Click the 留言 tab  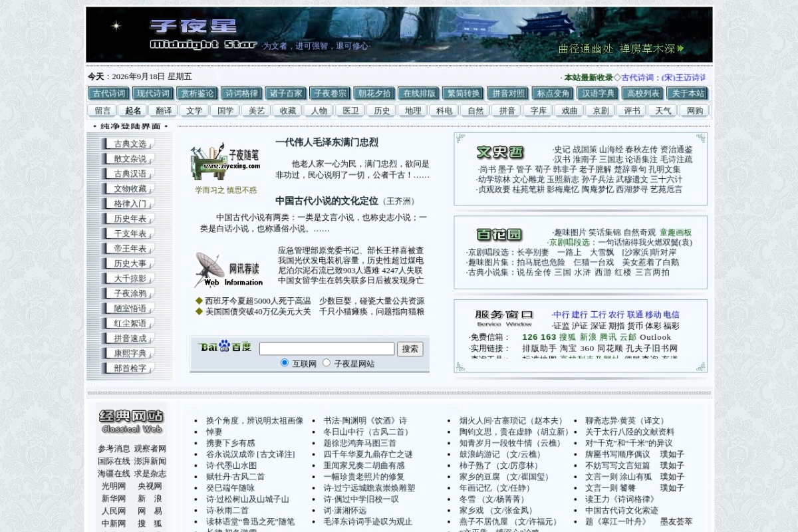pyautogui.click(x=102, y=110)
